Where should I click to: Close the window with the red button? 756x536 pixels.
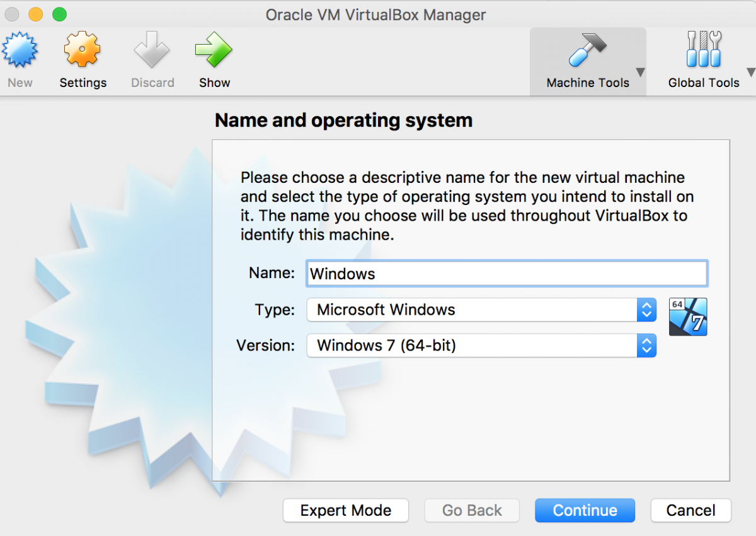tap(12, 14)
